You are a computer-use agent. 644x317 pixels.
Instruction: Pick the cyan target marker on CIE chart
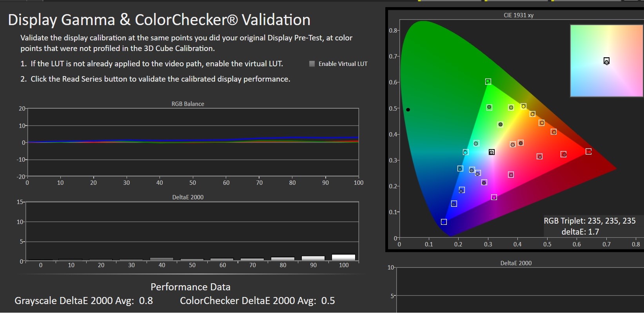coord(465,152)
